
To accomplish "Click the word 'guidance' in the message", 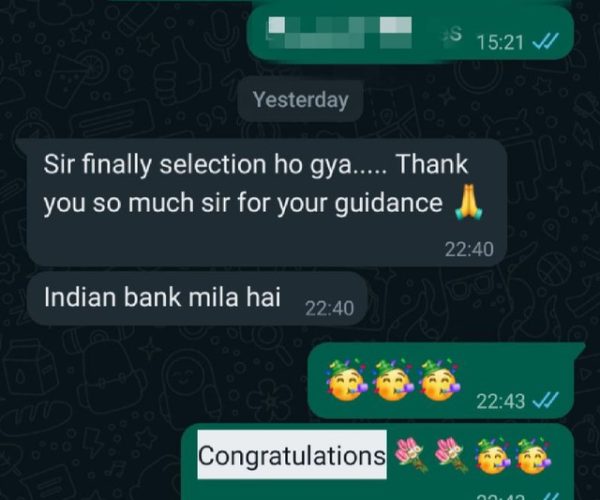I will [x=388, y=203].
